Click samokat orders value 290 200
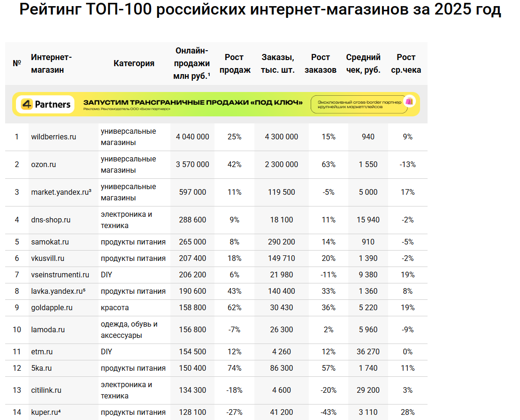 [281, 242]
